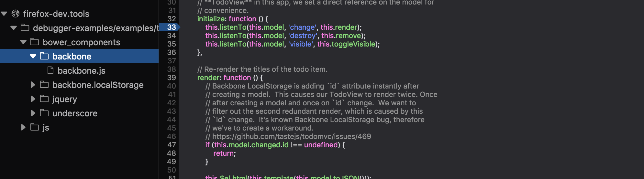Select the underscore folder label
Viewport: 644px width, 179px height.
75,113
